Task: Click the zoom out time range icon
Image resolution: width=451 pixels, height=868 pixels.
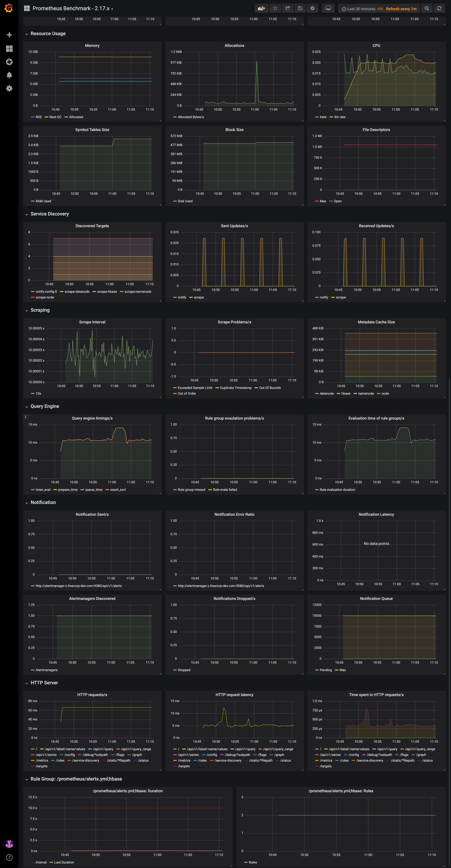Action: (x=427, y=8)
